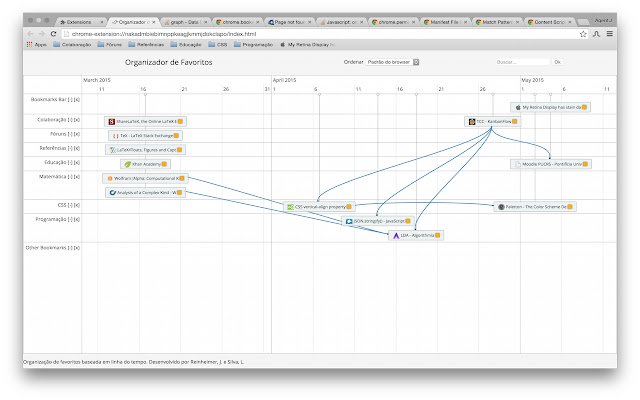
Task: Click the timeline marker above TCC - KanbanFlow
Action: point(493,95)
